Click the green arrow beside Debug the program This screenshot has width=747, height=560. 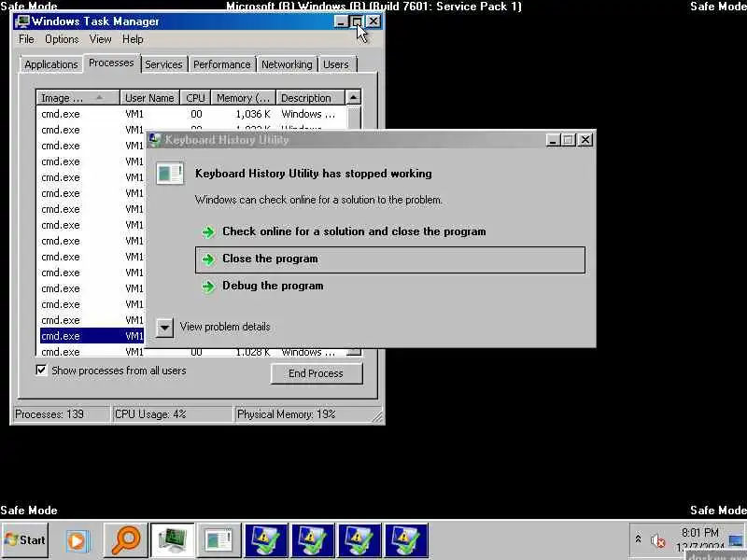208,287
